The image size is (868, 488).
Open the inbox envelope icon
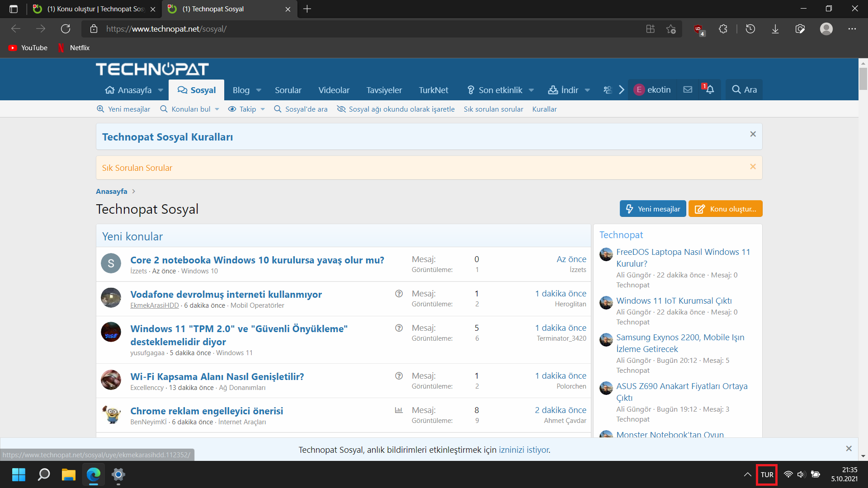[688, 89]
